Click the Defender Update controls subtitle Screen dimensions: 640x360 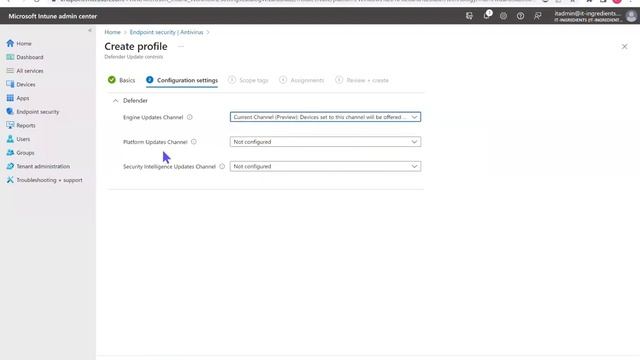pos(134,57)
